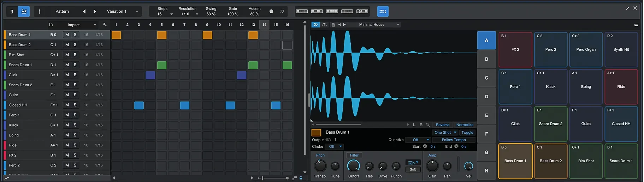Click step 1 cell of Bass Drum 1

116,35
